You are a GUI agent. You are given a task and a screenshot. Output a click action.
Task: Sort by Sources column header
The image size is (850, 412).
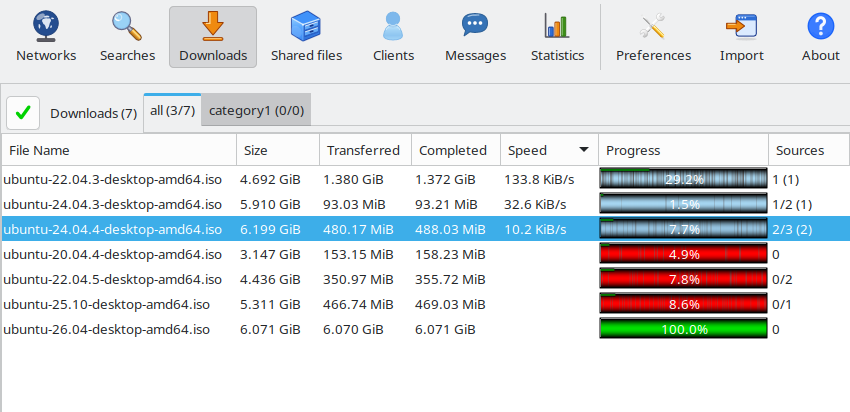point(809,150)
